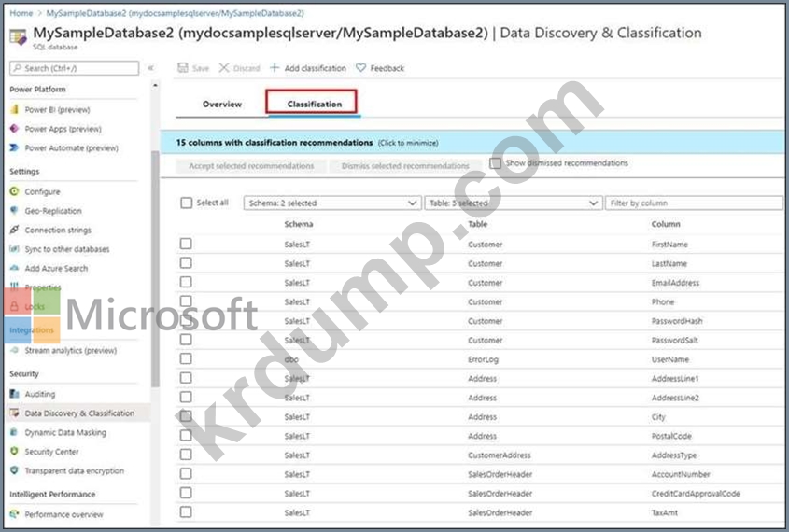789x532 pixels.
Task: Open Geo-Replication globe icon
Action: click(x=15, y=211)
